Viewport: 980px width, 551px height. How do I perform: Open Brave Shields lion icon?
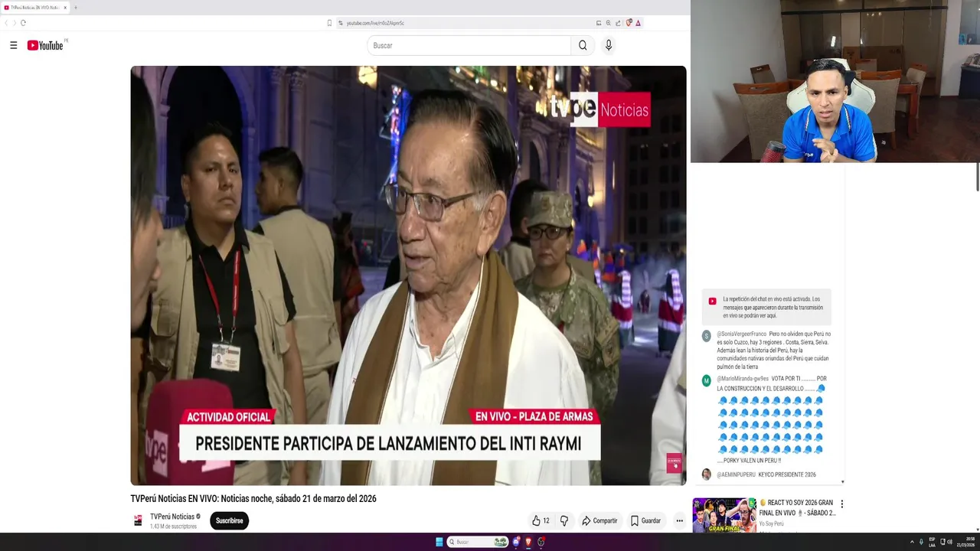(629, 23)
